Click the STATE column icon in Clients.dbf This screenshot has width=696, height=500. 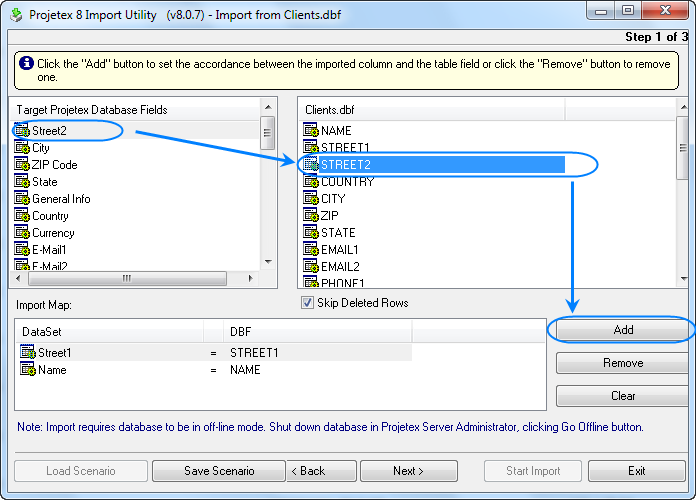click(x=311, y=232)
